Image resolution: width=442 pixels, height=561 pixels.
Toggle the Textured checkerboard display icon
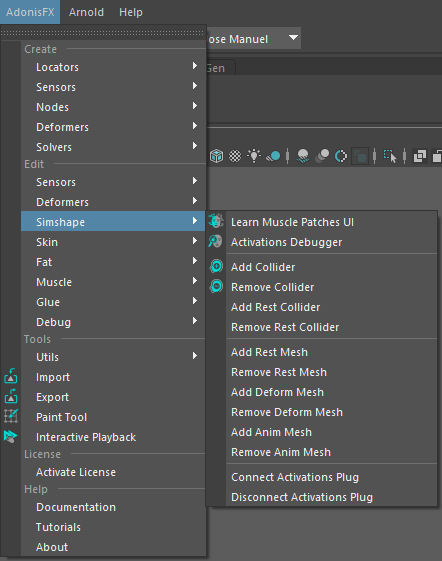point(235,156)
